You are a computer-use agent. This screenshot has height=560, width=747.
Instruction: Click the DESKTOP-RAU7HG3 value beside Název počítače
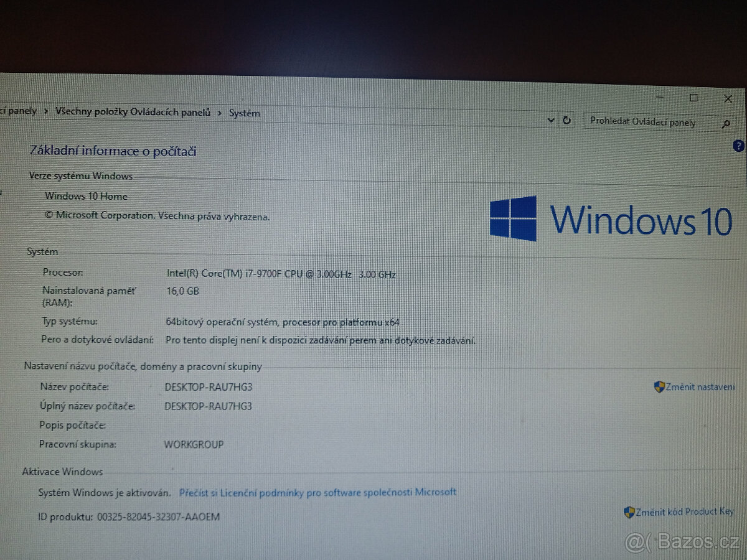point(208,387)
